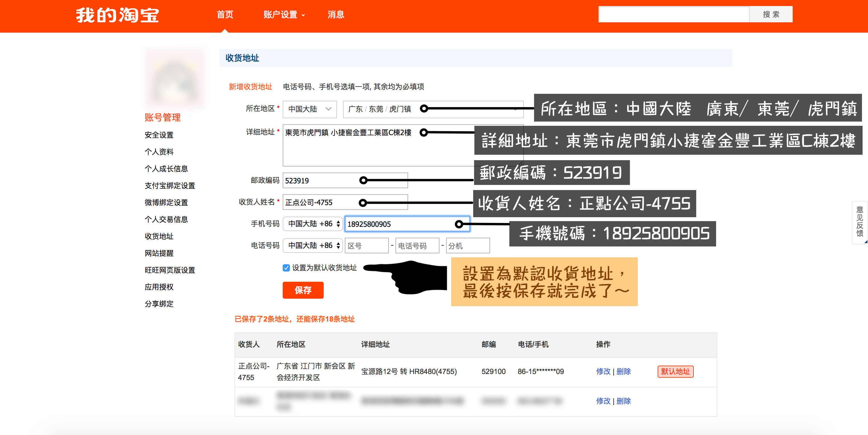868x435 pixels.
Task: Open 网站提醒 in sidebar
Action: pos(159,253)
